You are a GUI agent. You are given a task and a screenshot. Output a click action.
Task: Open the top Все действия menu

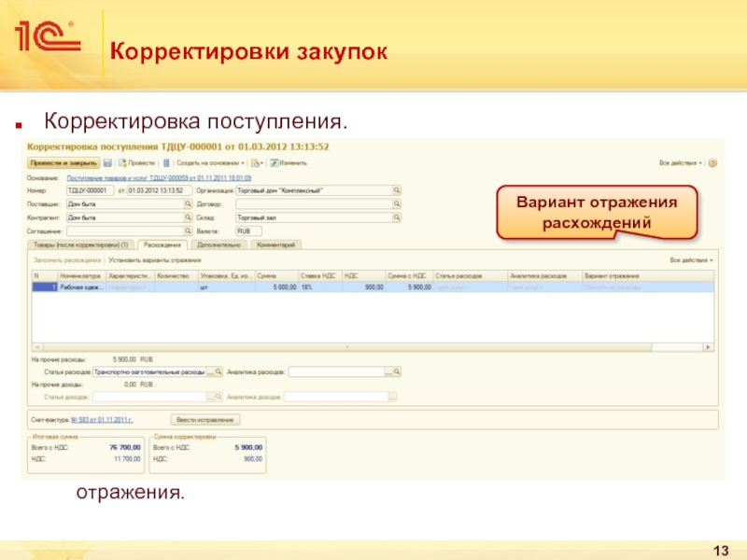pyautogui.click(x=679, y=162)
